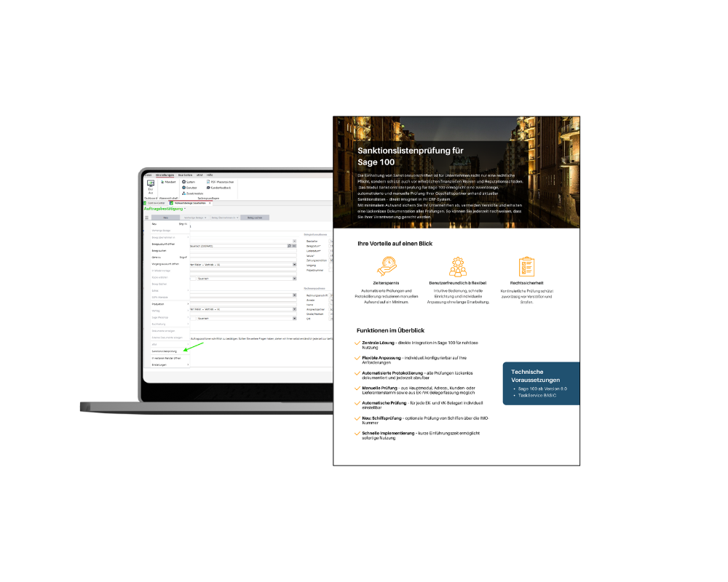
Task: Open Zusatzmodule from the ribbon
Action: [183, 194]
